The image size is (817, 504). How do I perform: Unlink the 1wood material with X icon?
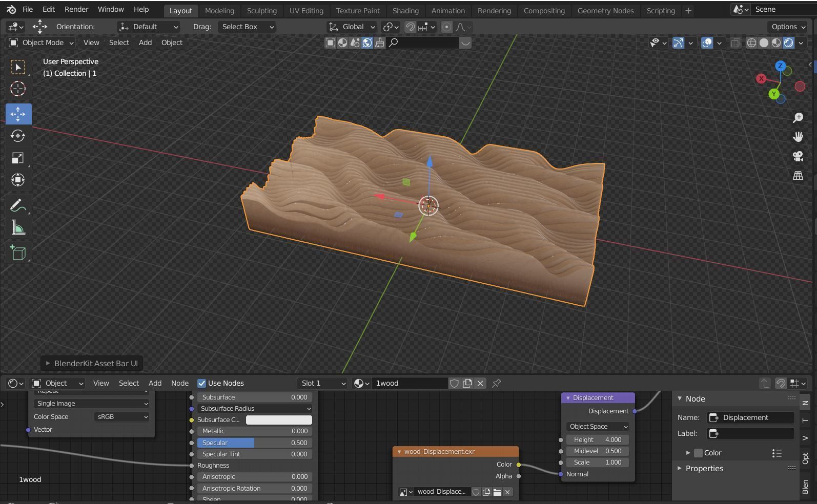[x=480, y=383]
